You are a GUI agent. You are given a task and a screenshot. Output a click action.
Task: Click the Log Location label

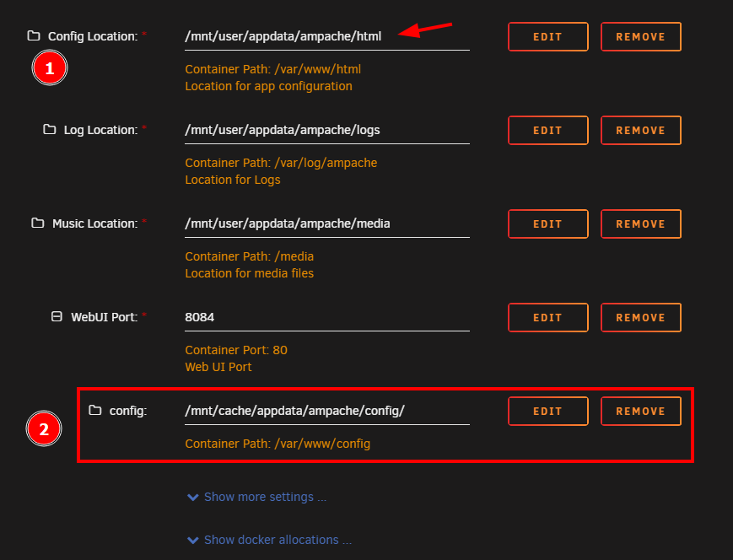click(100, 130)
